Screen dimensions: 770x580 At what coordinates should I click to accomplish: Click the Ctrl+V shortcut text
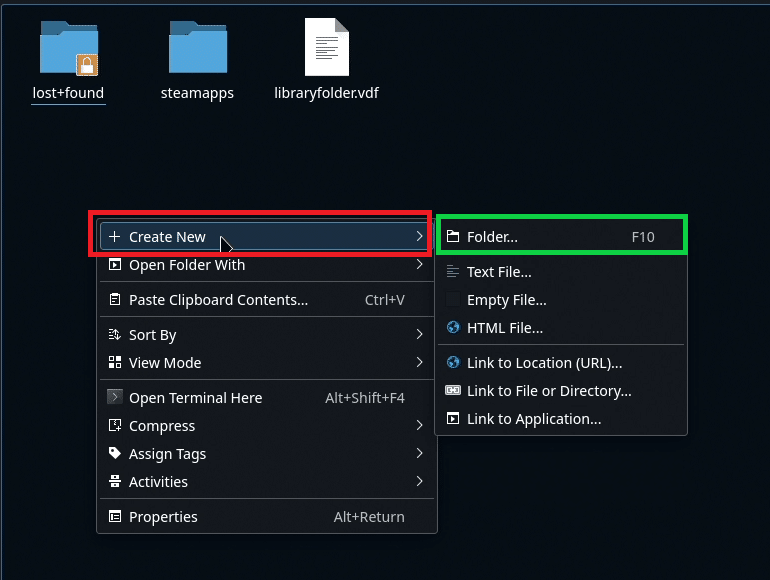pyautogui.click(x=385, y=300)
